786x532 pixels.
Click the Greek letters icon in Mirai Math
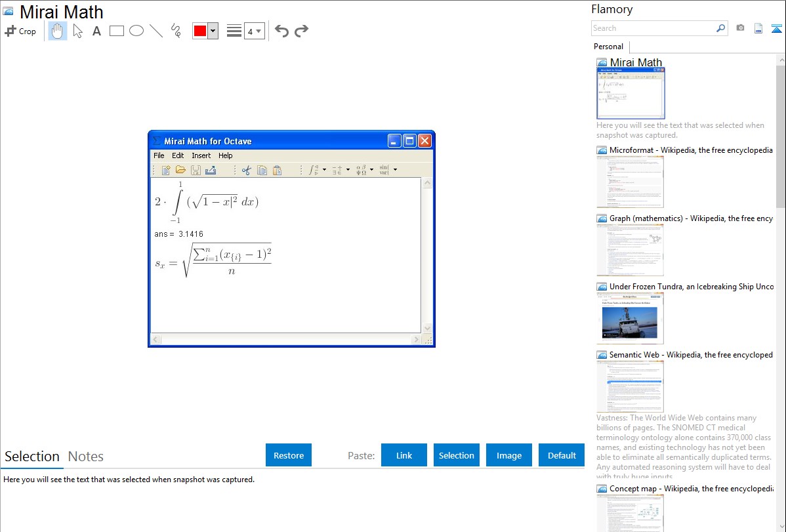361,170
